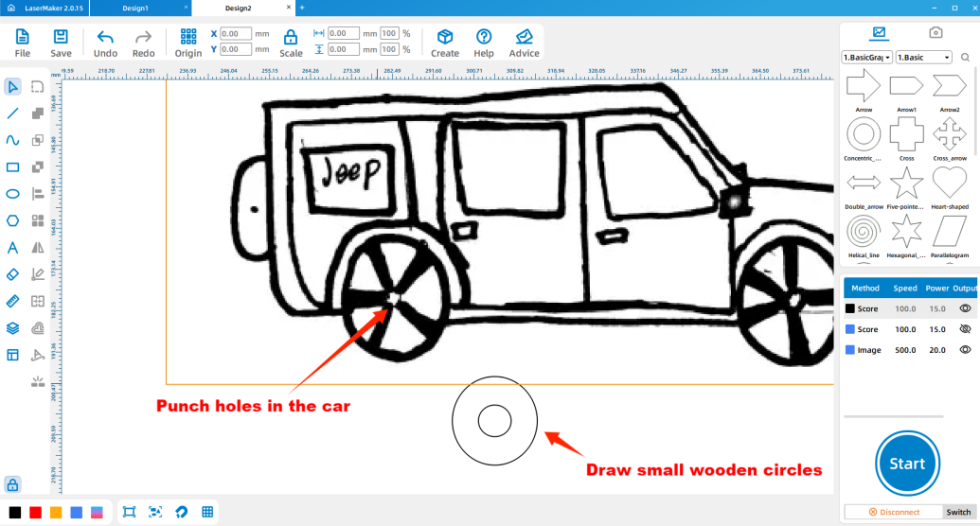The image size is (980, 526).
Task: Select the orange color swatch
Action: [56, 512]
